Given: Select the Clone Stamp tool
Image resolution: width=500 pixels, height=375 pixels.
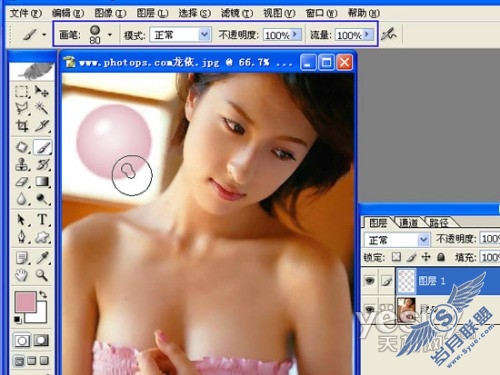Looking at the screenshot, I should tap(22, 165).
